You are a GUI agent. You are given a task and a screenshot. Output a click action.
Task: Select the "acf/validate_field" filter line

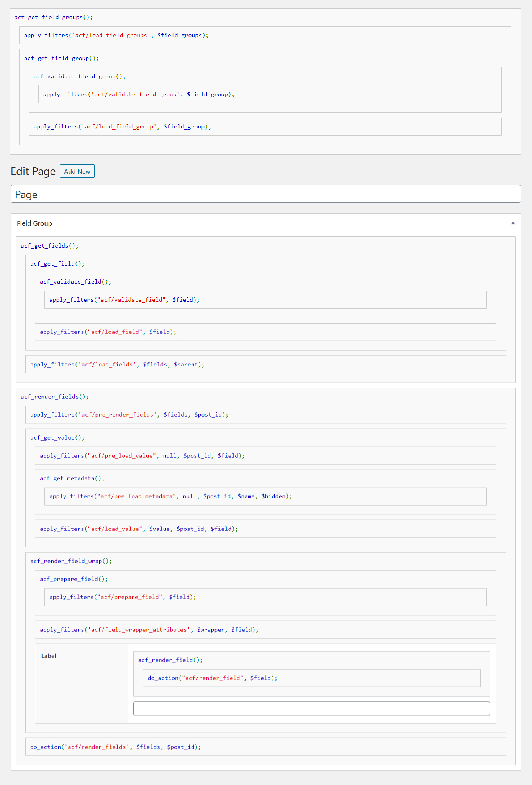[x=265, y=300]
